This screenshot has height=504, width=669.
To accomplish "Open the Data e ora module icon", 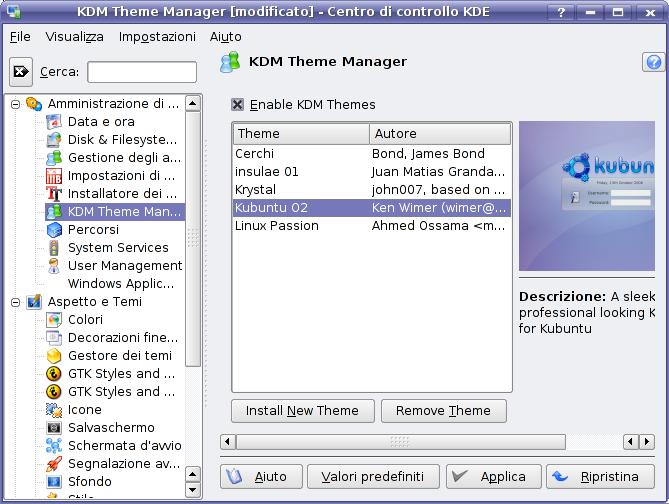I will (54, 122).
